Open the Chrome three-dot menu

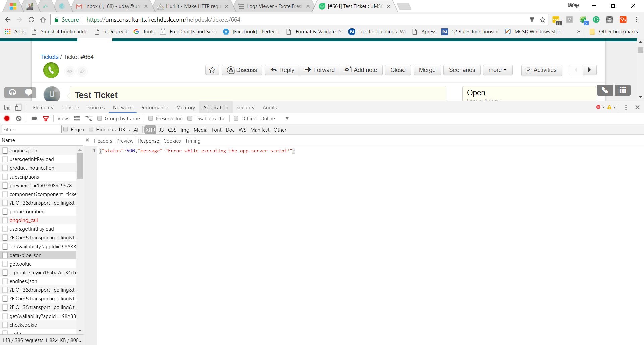click(636, 20)
